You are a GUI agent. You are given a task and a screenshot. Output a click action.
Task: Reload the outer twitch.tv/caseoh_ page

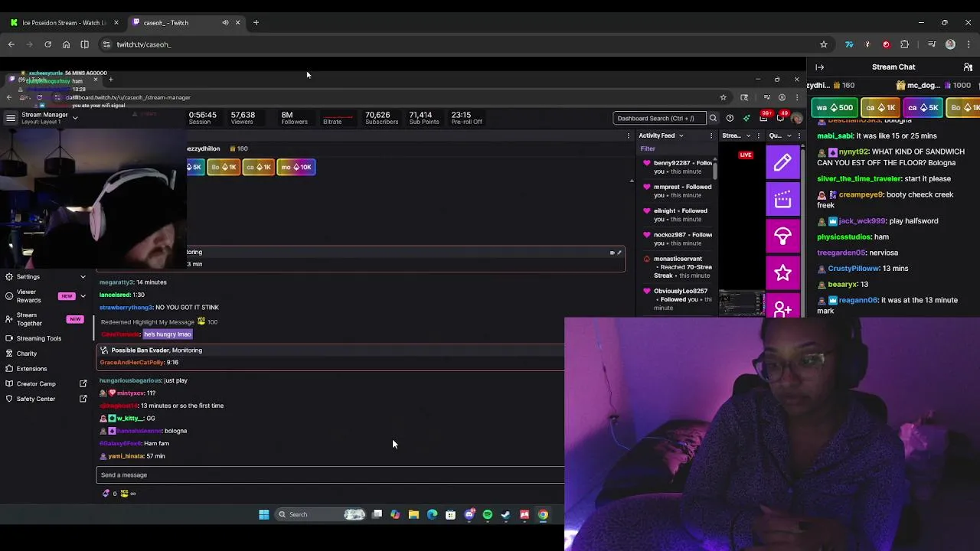47,44
